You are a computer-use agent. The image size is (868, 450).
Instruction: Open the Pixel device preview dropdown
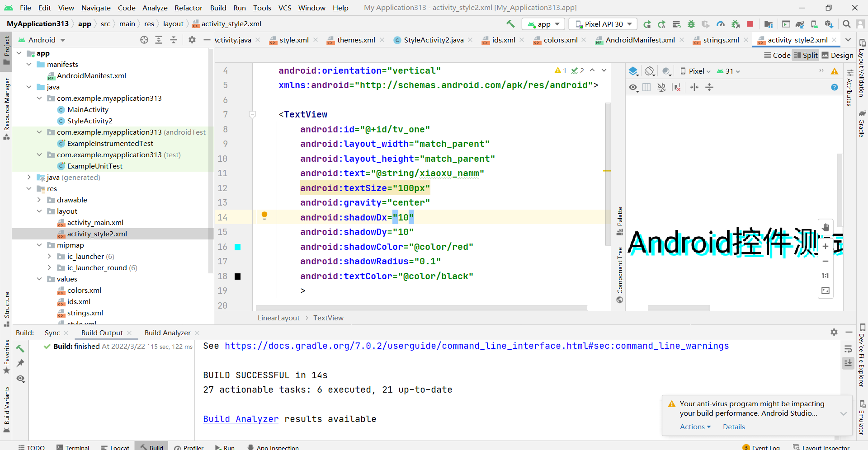click(695, 71)
